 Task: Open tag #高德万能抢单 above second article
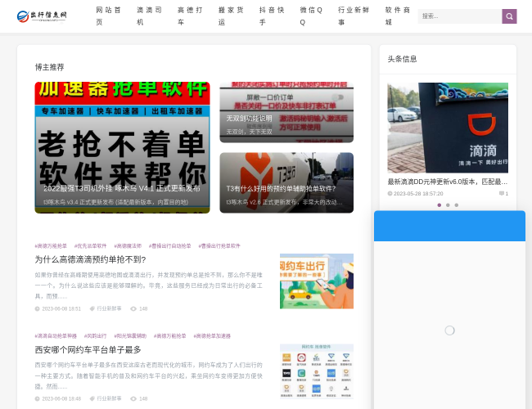pos(170,336)
